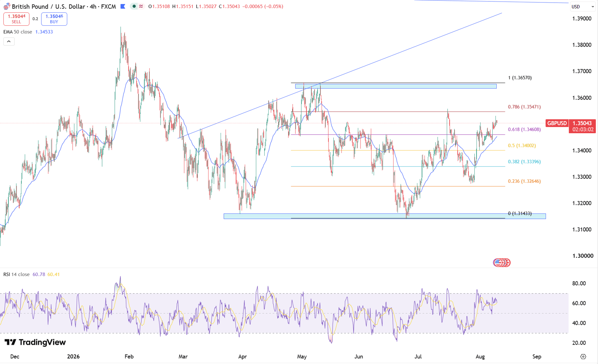This screenshot has width=598, height=364.
Task: Click the SELL button at 1.35044
Action: pyautogui.click(x=16, y=19)
